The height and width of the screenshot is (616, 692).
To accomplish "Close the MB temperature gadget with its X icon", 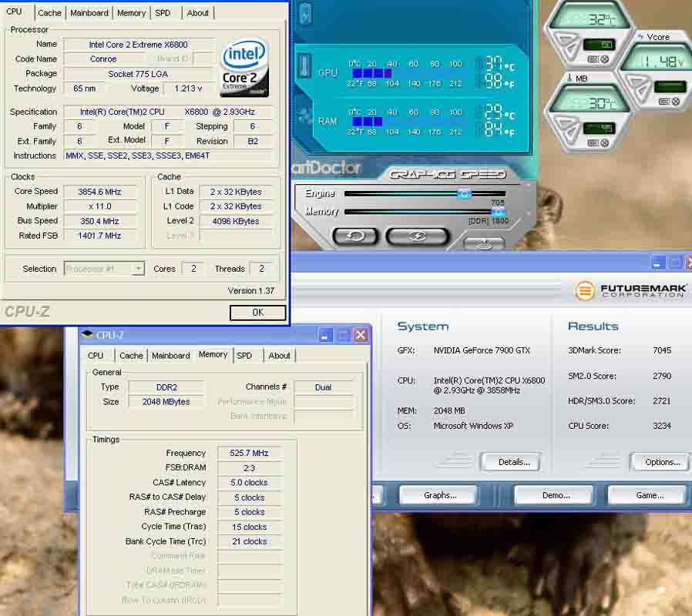I will point(605,143).
